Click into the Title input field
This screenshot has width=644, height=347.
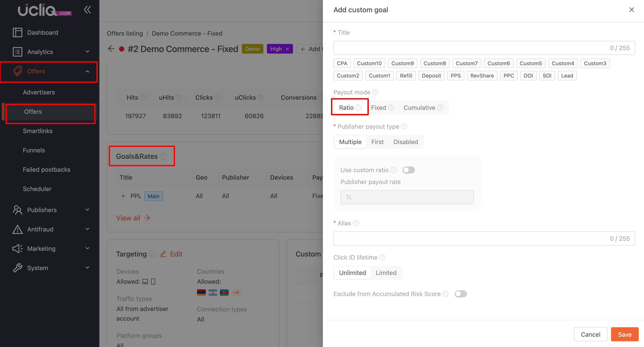470,48
